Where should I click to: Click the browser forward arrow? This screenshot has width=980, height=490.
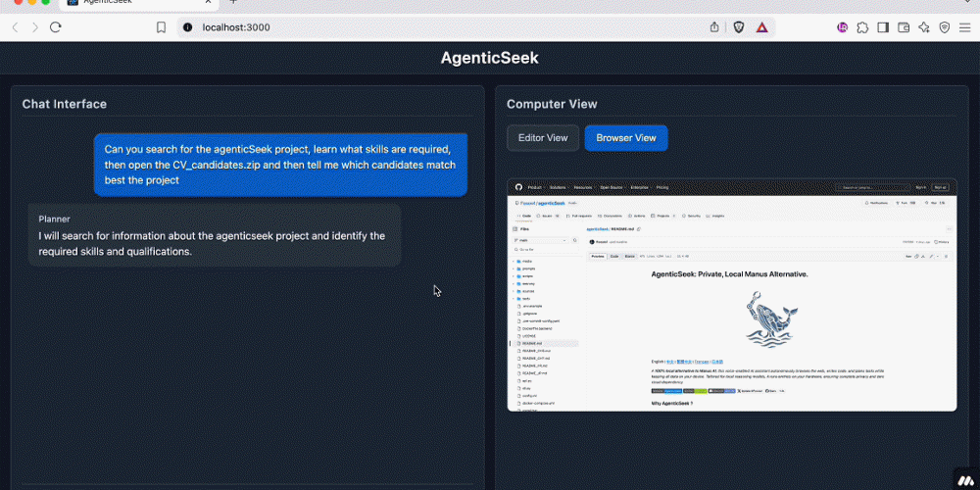[35, 27]
